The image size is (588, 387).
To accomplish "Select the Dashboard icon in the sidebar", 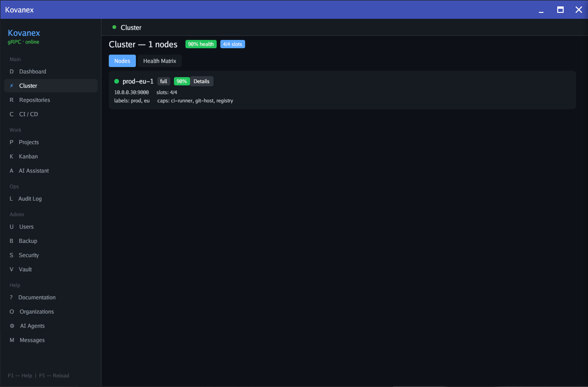I will click(x=11, y=71).
